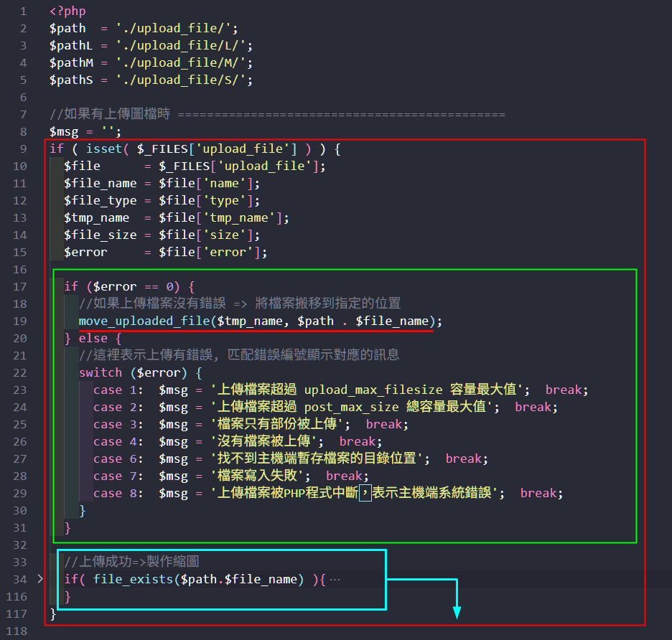
Task: Click the $pathL variable declaration
Action: [x=71, y=46]
